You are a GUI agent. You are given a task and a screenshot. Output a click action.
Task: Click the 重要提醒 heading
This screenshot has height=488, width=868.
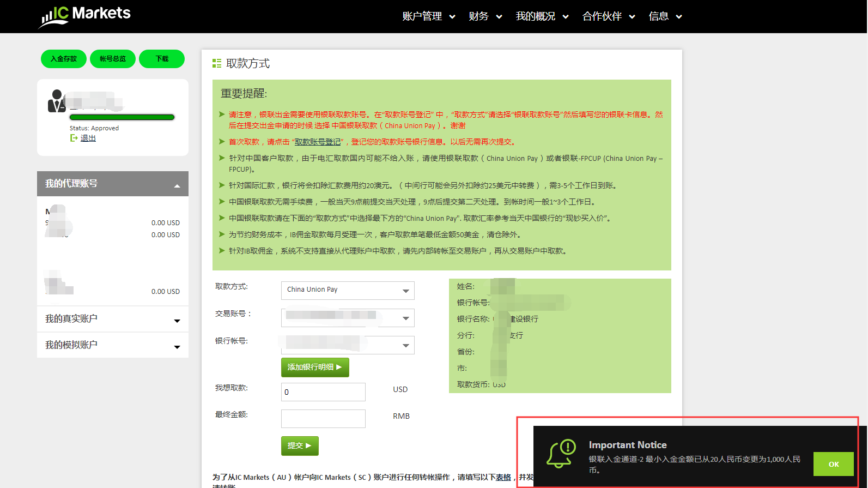coord(244,93)
